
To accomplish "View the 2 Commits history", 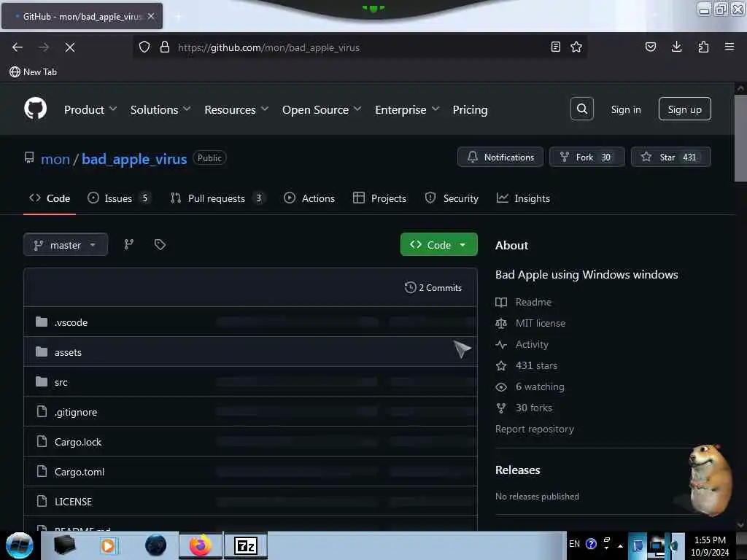I will (433, 287).
